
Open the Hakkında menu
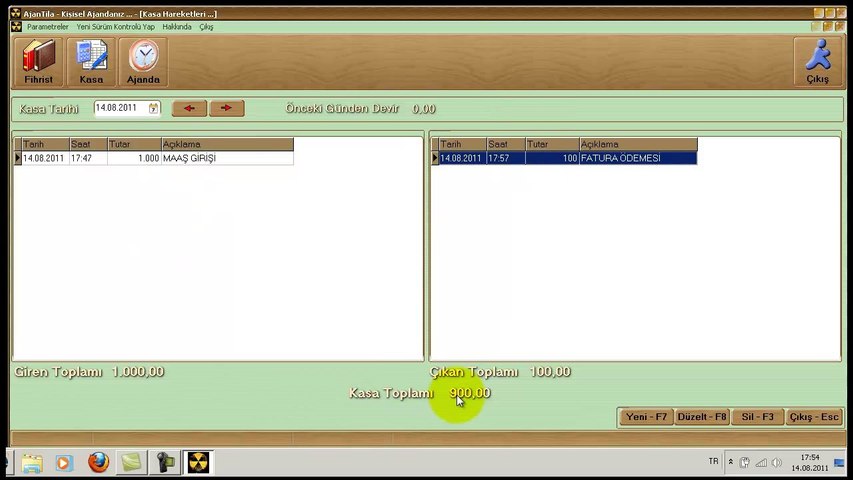coord(177,27)
